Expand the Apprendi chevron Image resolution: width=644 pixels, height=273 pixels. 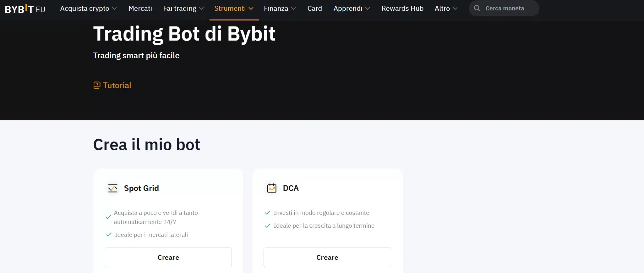pos(368,8)
